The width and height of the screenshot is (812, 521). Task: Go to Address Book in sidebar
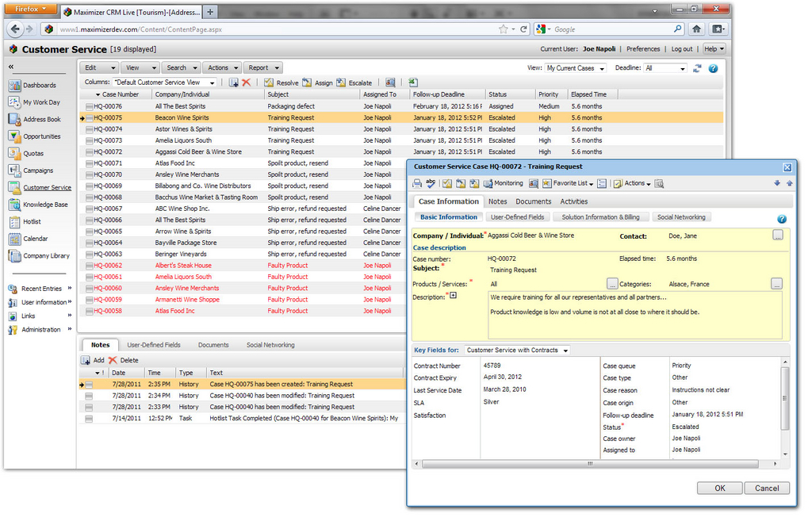(x=35, y=120)
